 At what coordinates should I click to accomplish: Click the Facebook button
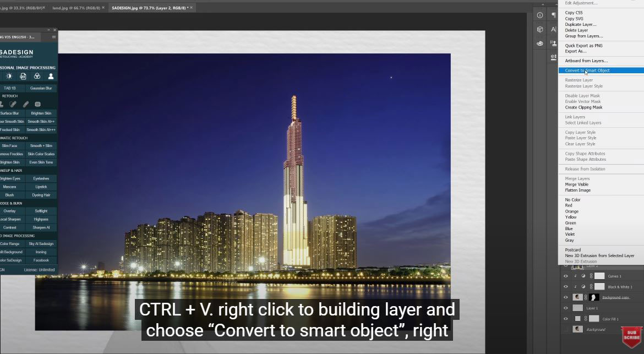pyautogui.click(x=41, y=260)
